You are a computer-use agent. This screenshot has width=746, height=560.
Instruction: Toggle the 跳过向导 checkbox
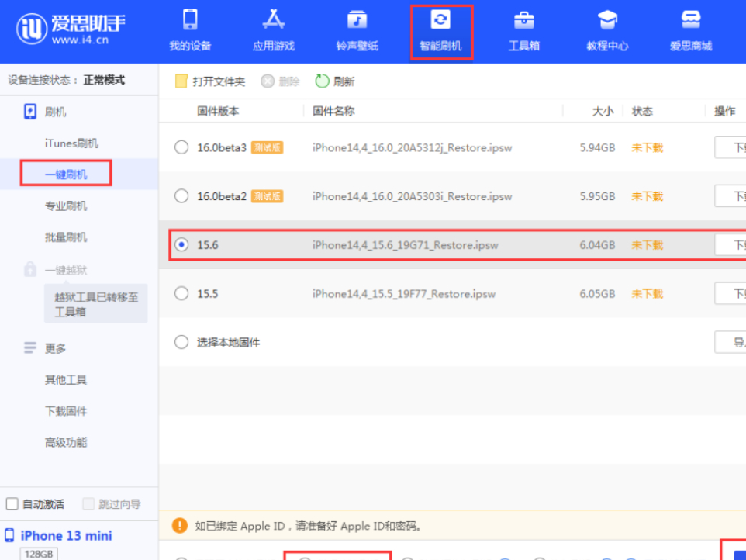pyautogui.click(x=88, y=504)
